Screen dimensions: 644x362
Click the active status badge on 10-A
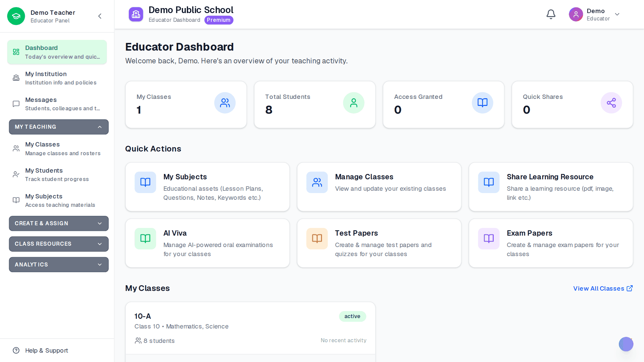tap(352, 316)
